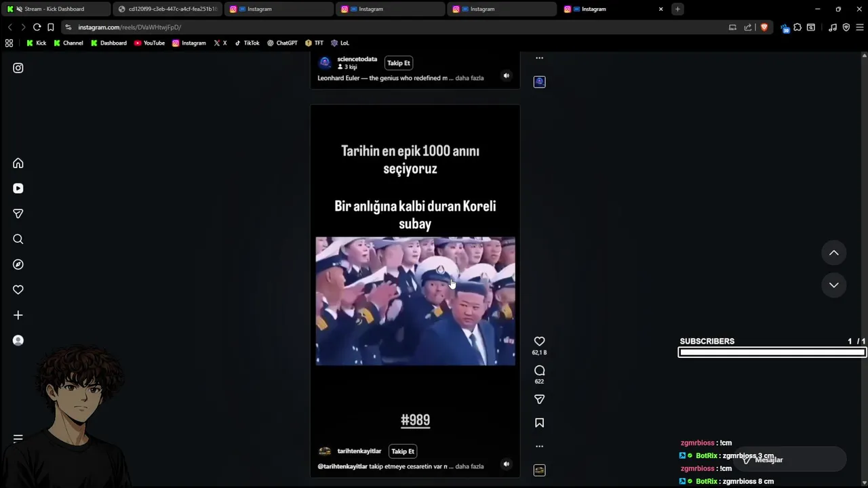Expand Leonhard Euler caption with daha fazla
This screenshot has width=868, height=488.
click(x=469, y=78)
